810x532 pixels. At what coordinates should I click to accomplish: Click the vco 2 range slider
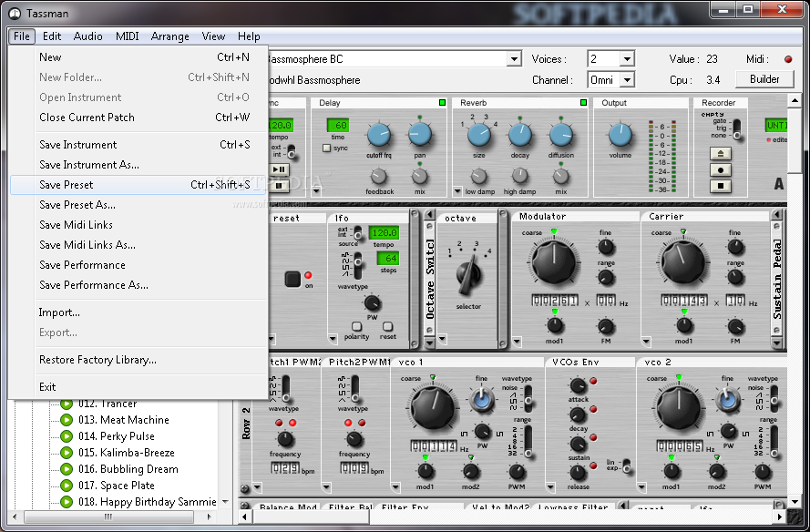774,441
